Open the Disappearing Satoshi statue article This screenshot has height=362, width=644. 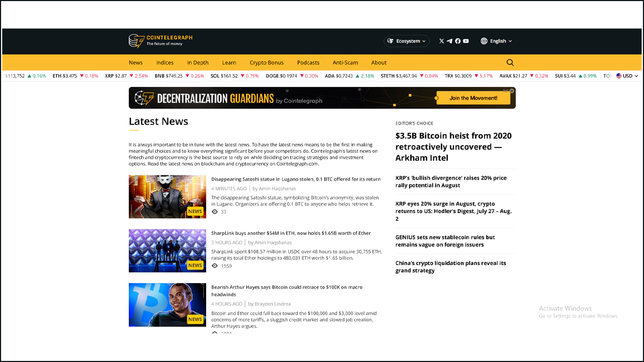pyautogui.click(x=296, y=179)
